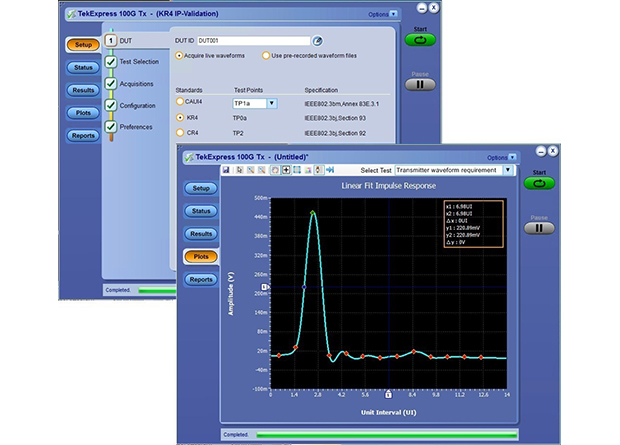Viewport: 620px width, 445px height.
Task: Minimize the Untitled TekExpress window
Action: click(x=541, y=151)
